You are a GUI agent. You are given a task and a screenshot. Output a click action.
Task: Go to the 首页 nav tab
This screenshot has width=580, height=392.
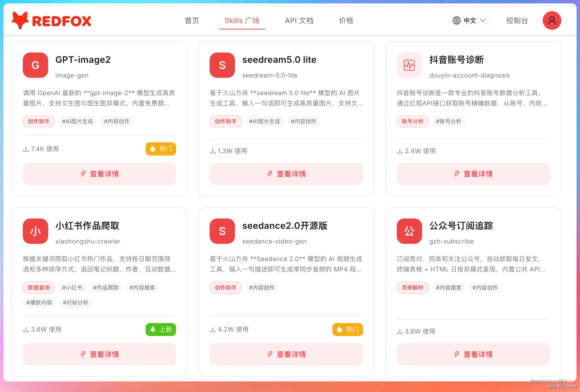pos(192,20)
